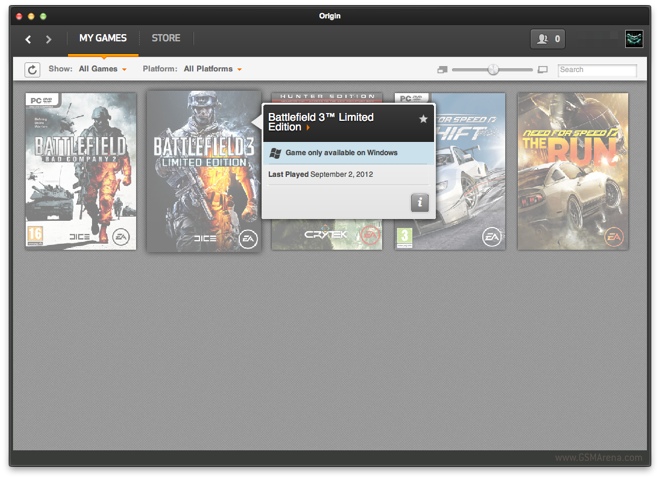This screenshot has width=660, height=479.
Task: Open the game details info button
Action: pyautogui.click(x=420, y=203)
